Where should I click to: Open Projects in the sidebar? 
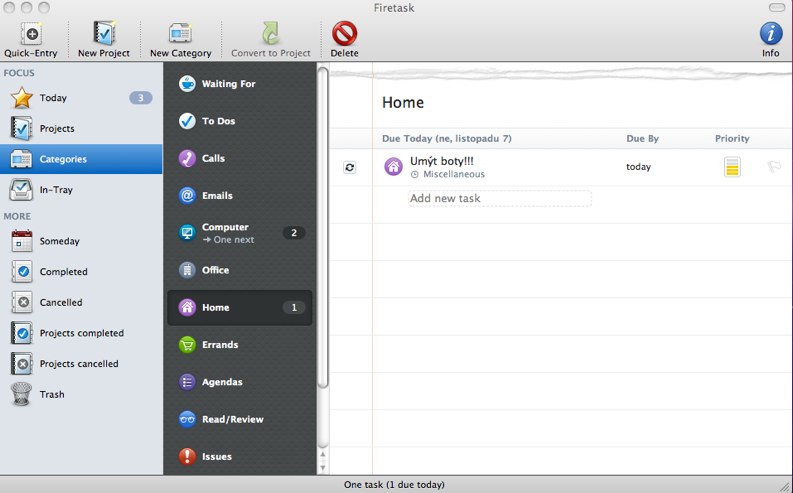click(81, 128)
